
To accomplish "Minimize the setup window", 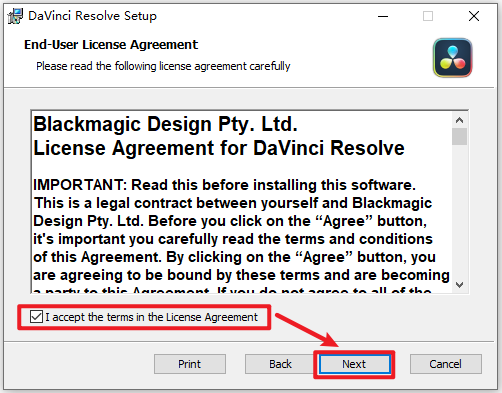I will 383,16.
